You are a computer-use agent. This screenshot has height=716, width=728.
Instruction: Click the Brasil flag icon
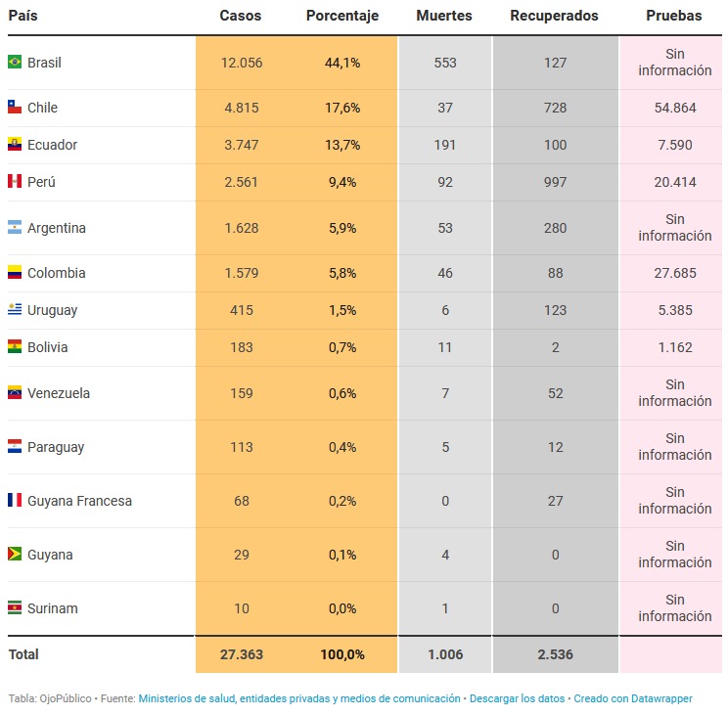[15, 63]
